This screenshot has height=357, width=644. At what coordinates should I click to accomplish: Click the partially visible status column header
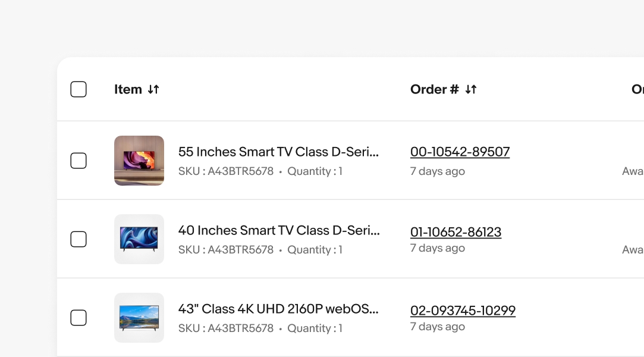click(x=637, y=89)
